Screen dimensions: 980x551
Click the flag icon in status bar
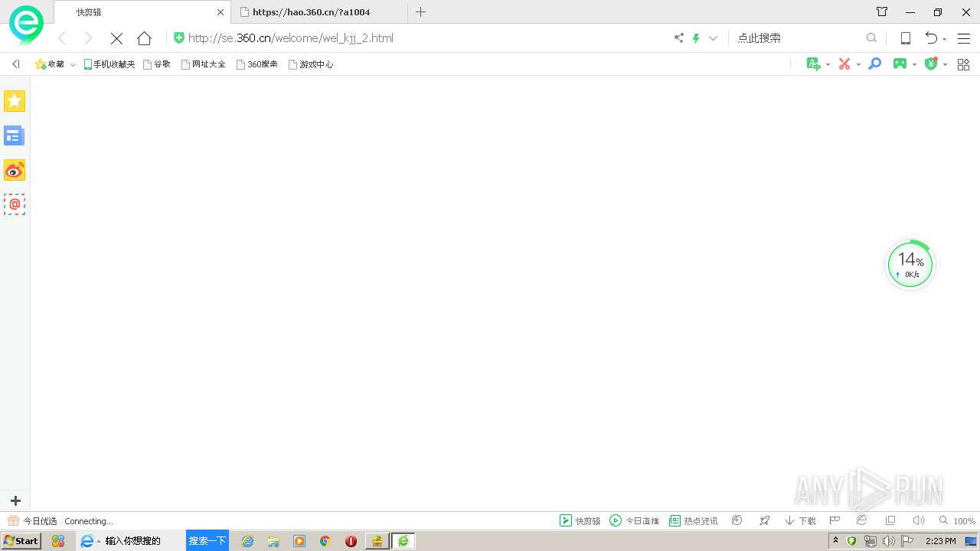(835, 520)
